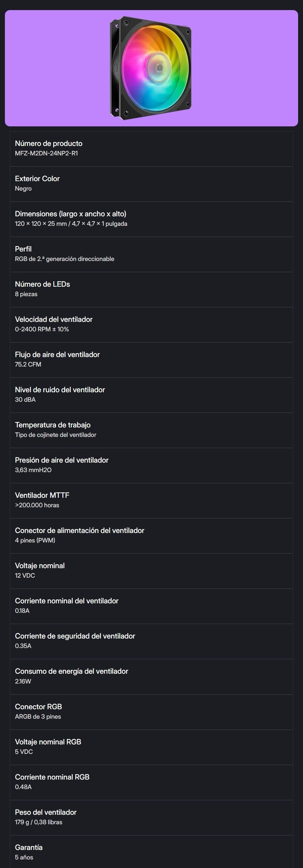Image resolution: width=303 pixels, height=868 pixels.
Task: Click the 12 VDC voltage value
Action: click(x=25, y=576)
